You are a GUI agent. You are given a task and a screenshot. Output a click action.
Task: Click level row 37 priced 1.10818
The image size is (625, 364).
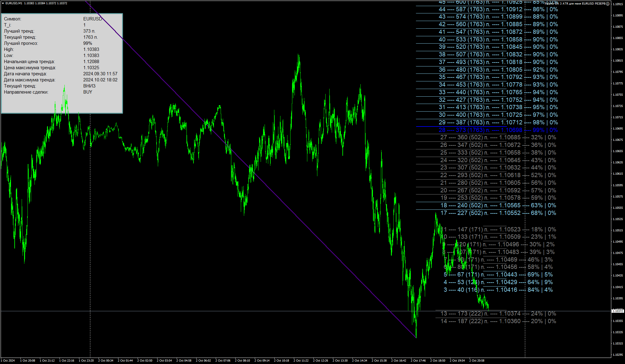point(498,62)
